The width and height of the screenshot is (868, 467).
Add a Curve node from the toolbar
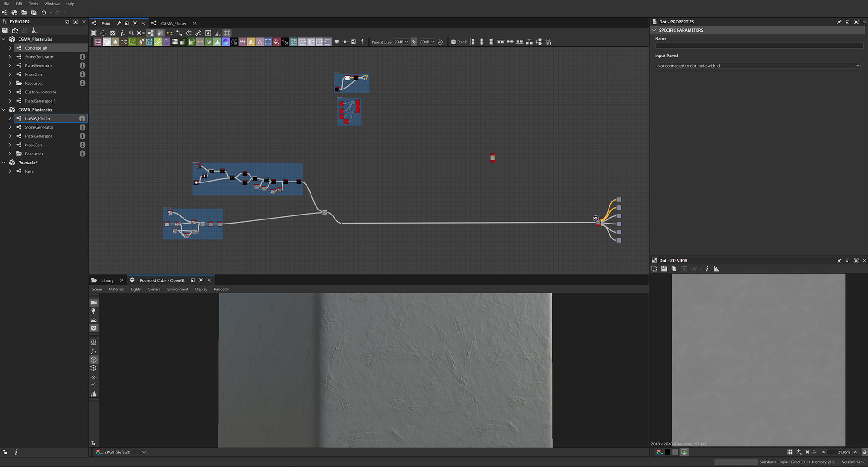[132, 42]
